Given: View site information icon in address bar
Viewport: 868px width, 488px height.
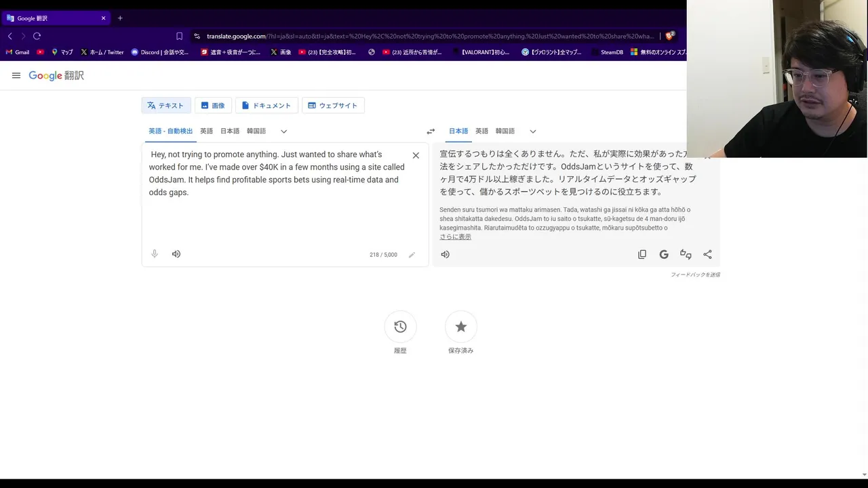Looking at the screenshot, I should pos(197,36).
